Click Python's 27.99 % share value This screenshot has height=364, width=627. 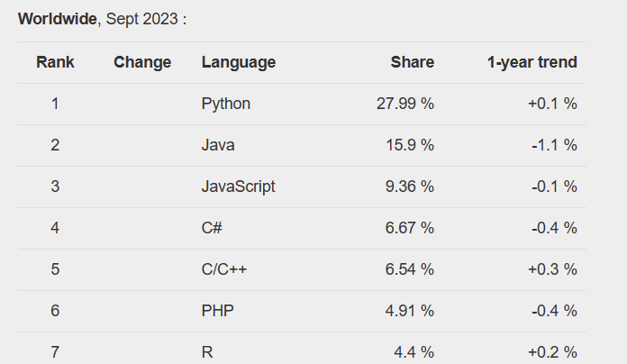(405, 104)
